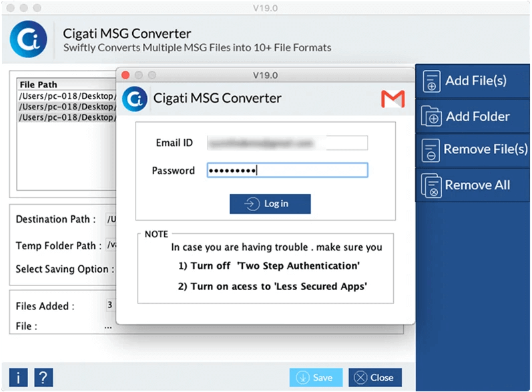The height and width of the screenshot is (392, 532).
Task: Open the info icon at bottom left
Action: 18,377
